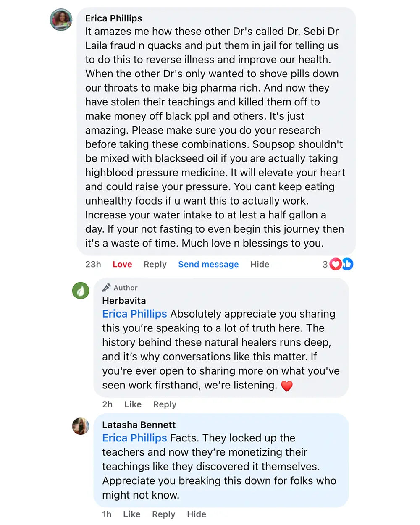Open Erica Phillips mention in Latasha's reply

[134, 438]
